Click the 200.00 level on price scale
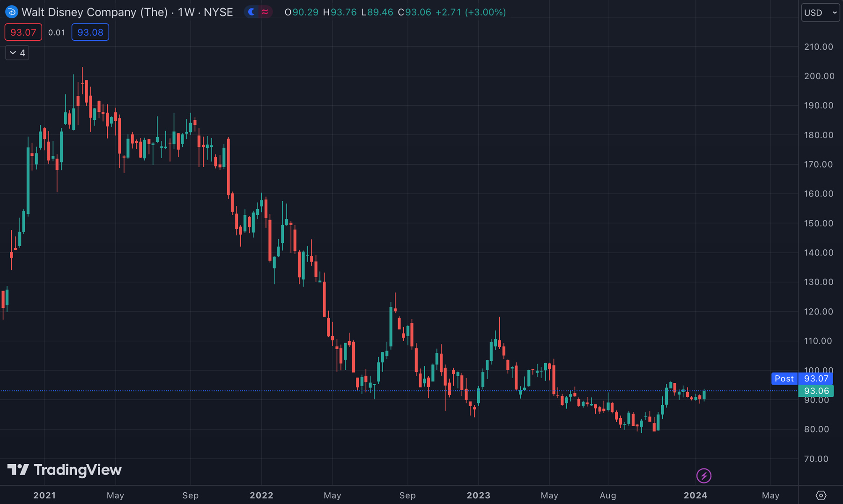 [819, 76]
